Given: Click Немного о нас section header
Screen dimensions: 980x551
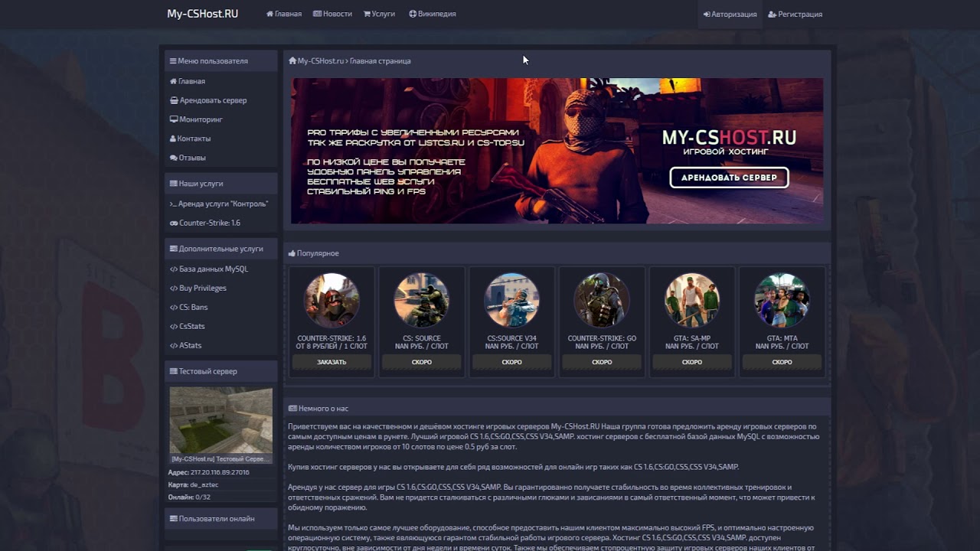Looking at the screenshot, I should coord(557,409).
